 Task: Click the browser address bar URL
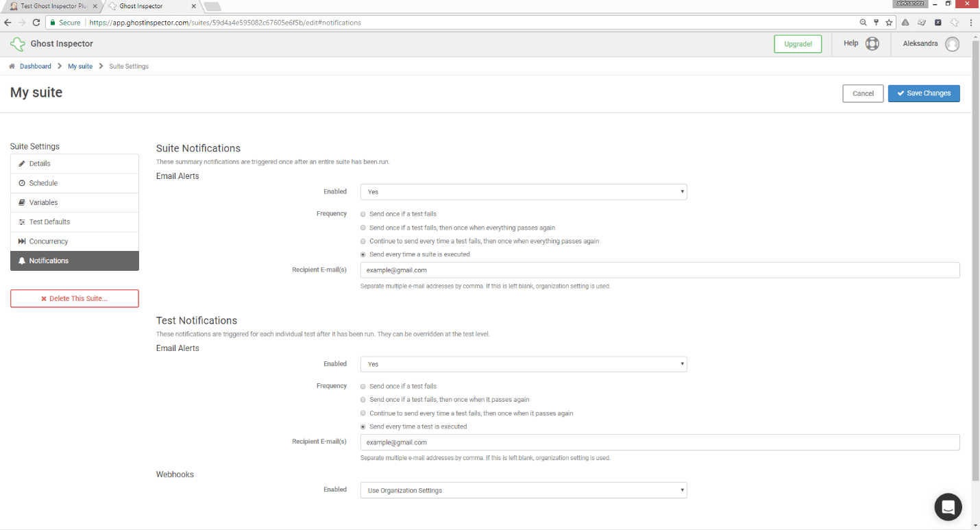point(225,23)
